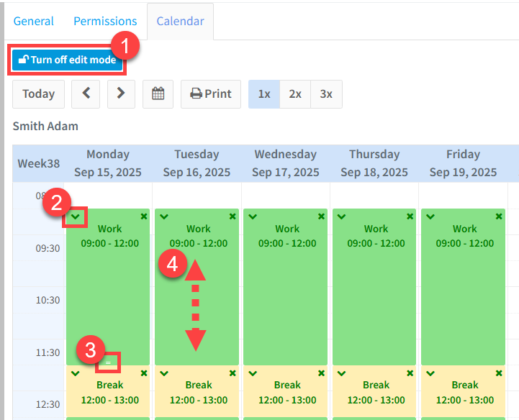Expand Tuesday Break block chevron menu

point(164,373)
